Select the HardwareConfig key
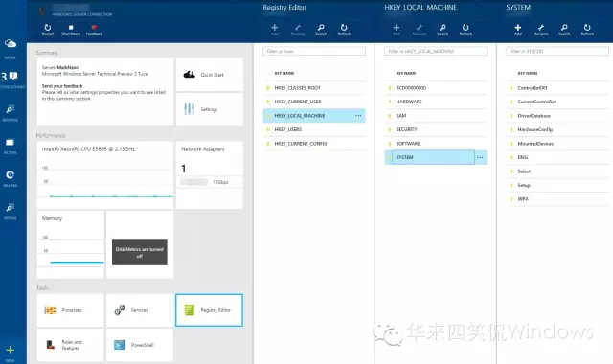 [557, 129]
